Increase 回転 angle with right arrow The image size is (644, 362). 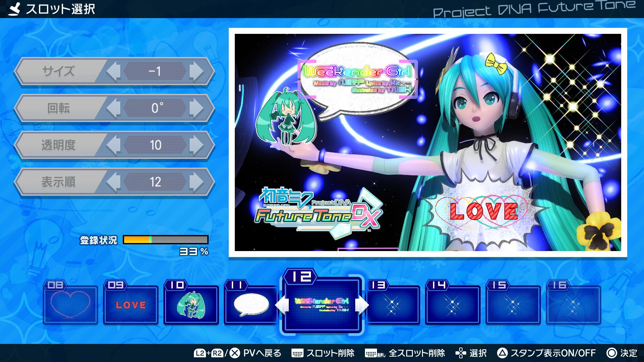(x=196, y=108)
